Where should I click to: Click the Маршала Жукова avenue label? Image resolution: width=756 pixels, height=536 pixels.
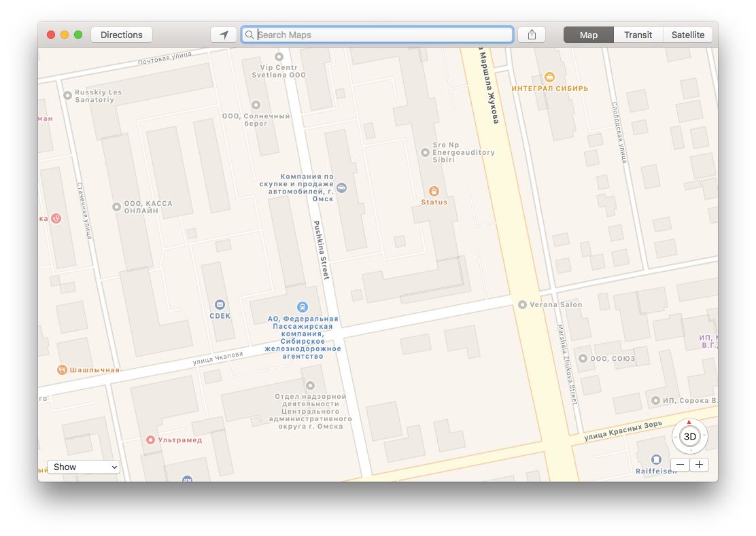tap(488, 86)
